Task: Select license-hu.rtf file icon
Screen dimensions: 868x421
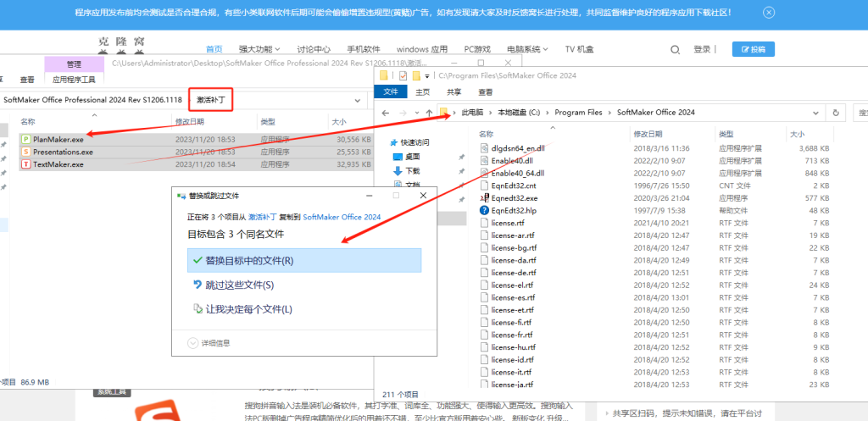Action: click(x=484, y=347)
